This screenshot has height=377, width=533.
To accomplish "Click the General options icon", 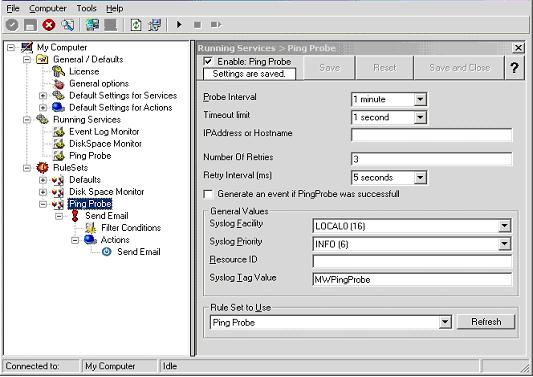I will (58, 84).
